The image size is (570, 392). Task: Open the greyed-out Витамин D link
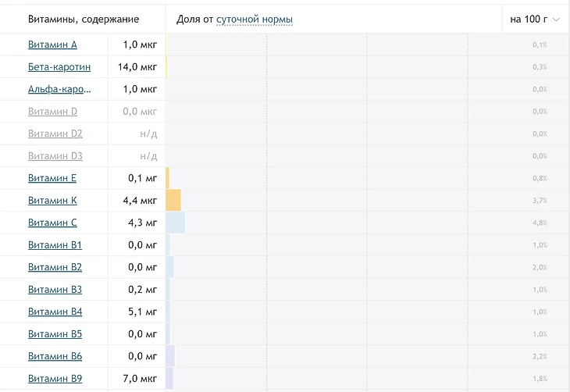point(52,112)
